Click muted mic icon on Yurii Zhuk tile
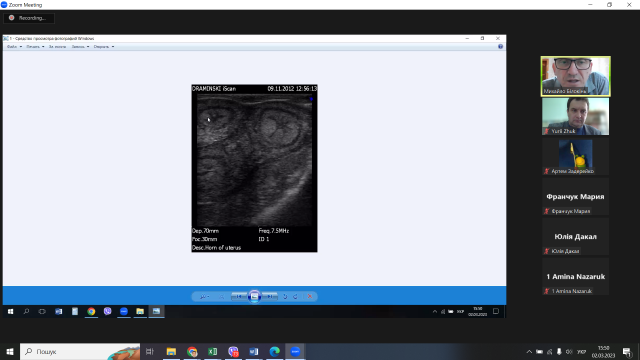The height and width of the screenshot is (360, 640). tap(547, 131)
